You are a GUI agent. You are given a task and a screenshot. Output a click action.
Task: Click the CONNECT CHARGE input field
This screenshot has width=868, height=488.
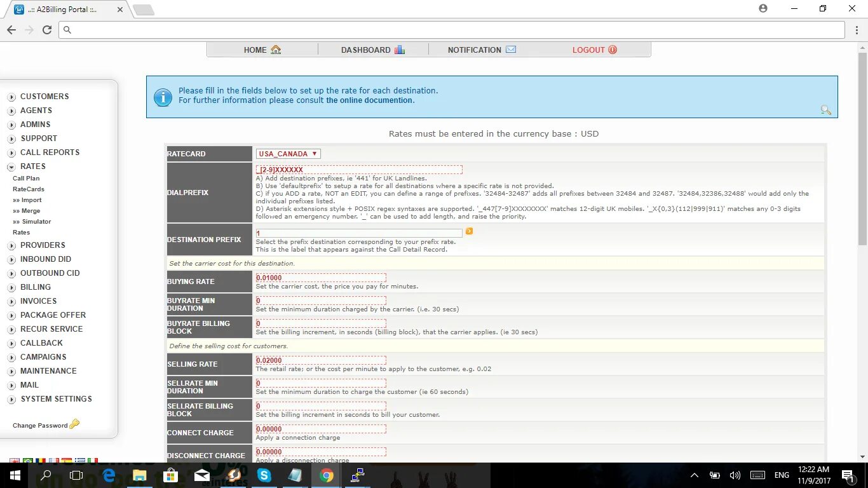(321, 429)
